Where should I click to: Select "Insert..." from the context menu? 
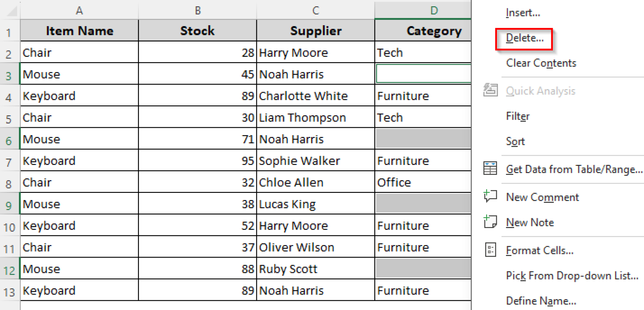coord(523,13)
